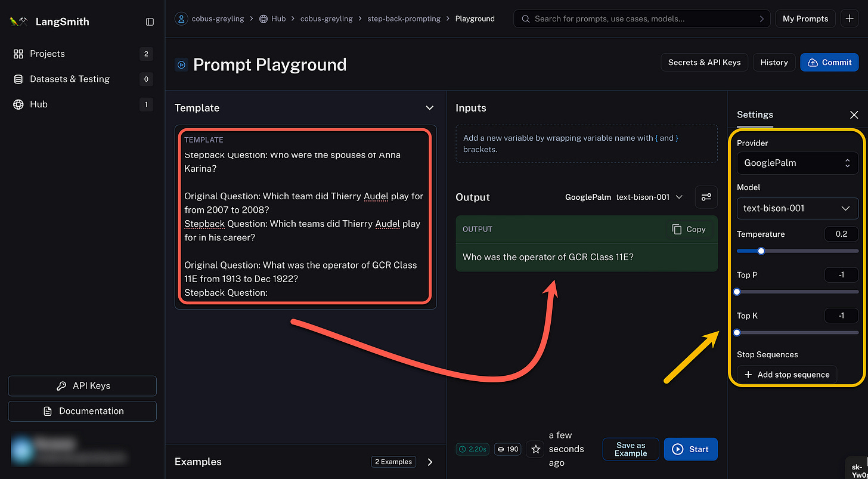
Task: Click the Projects count badge 2
Action: [x=146, y=54]
